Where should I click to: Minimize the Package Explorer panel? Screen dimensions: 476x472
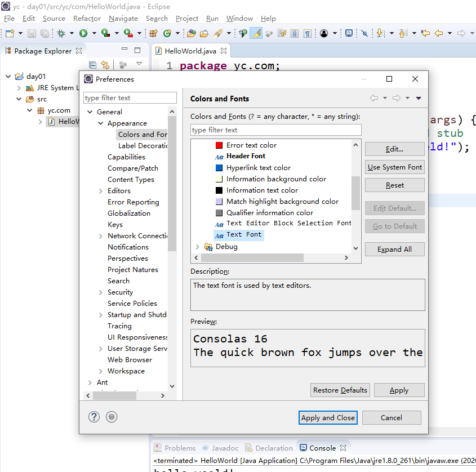click(124, 48)
